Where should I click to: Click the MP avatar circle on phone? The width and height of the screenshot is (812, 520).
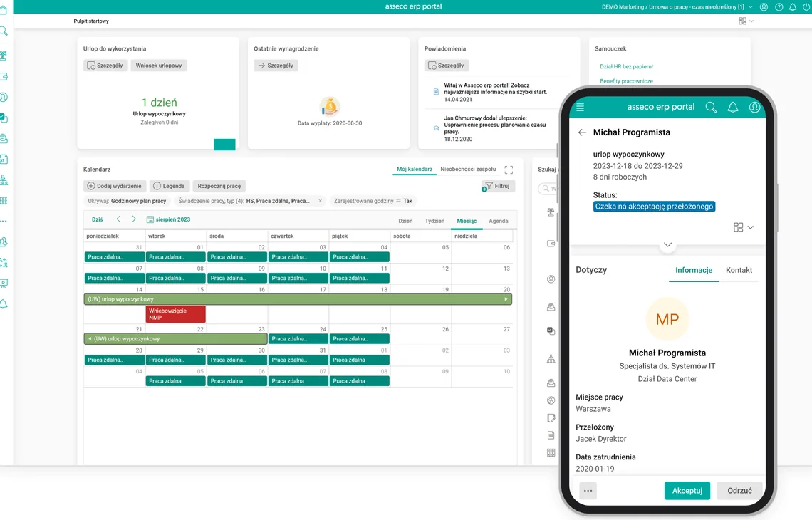coord(667,319)
